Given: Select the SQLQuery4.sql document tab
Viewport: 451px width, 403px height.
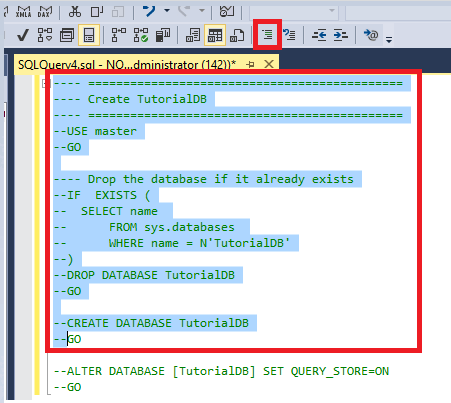Looking at the screenshot, I should click(127, 64).
